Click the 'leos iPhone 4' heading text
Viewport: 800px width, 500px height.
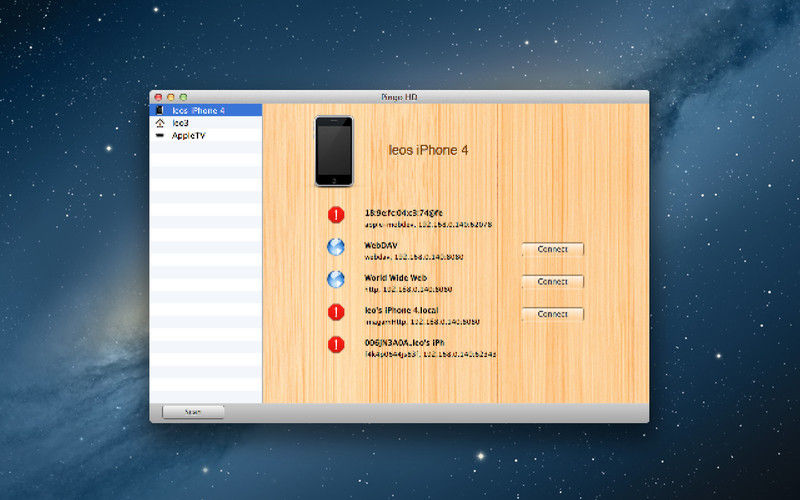(428, 150)
